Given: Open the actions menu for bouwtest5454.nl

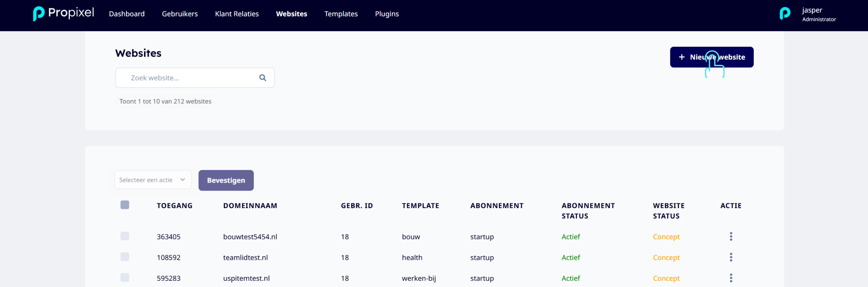Looking at the screenshot, I should (731, 237).
